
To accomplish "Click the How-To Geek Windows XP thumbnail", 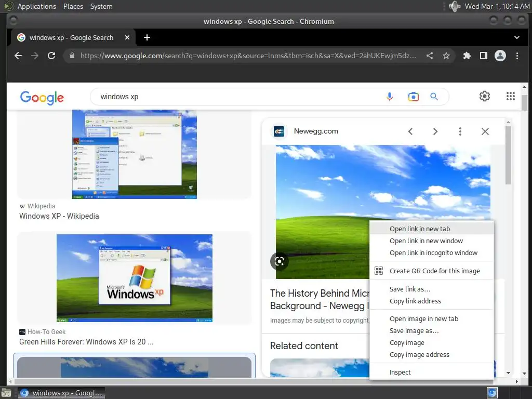I will tap(135, 278).
